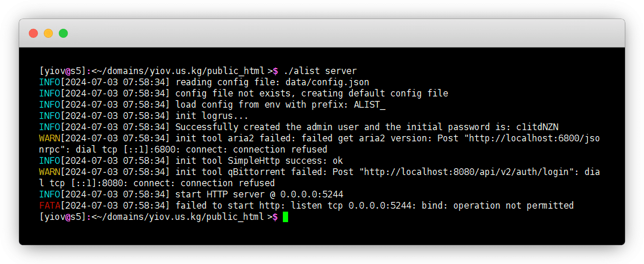Click the green terminal cursor block
This screenshot has height=264, width=644.
[285, 217]
